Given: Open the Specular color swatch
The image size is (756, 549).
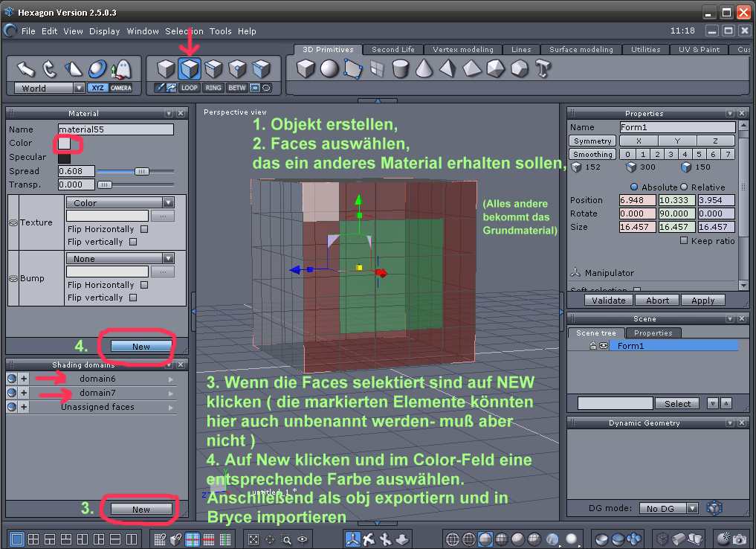Looking at the screenshot, I should [x=64, y=158].
